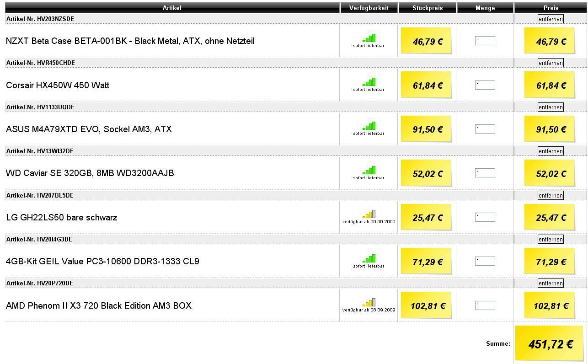Remove GEIL 4GB-Kit via entfernen button

coord(551,239)
